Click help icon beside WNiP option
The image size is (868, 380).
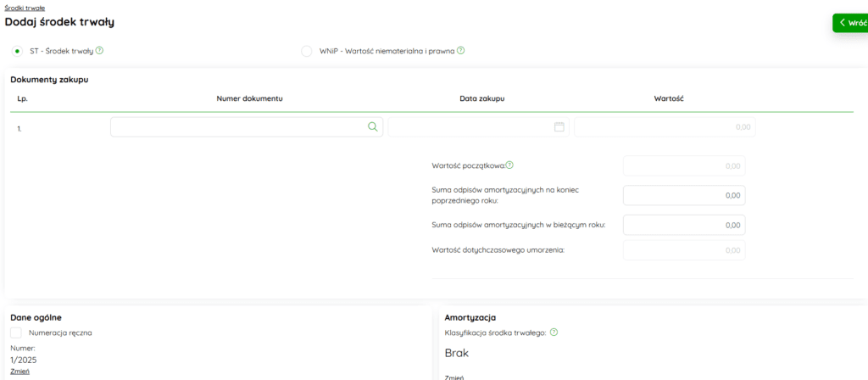tap(461, 51)
